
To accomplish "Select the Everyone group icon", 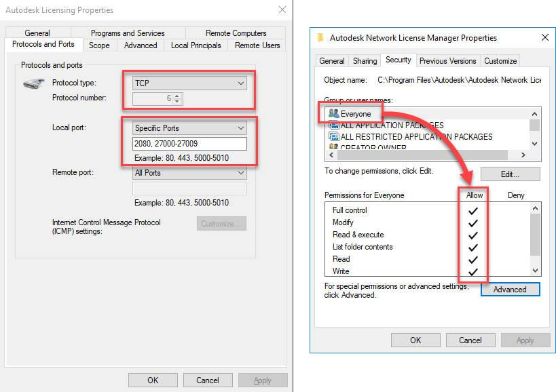I will [333, 113].
